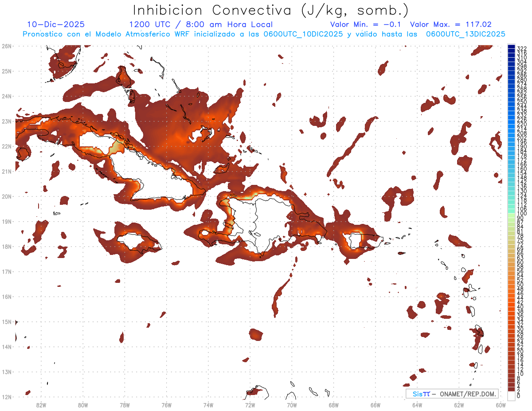Click the "100" colorbar value

(522, 213)
